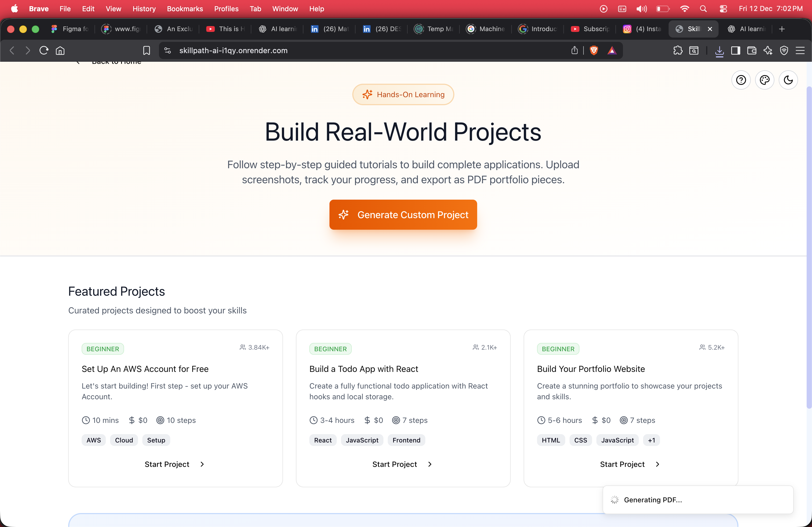
Task: Open the Brave wallet icon
Action: coord(752,50)
